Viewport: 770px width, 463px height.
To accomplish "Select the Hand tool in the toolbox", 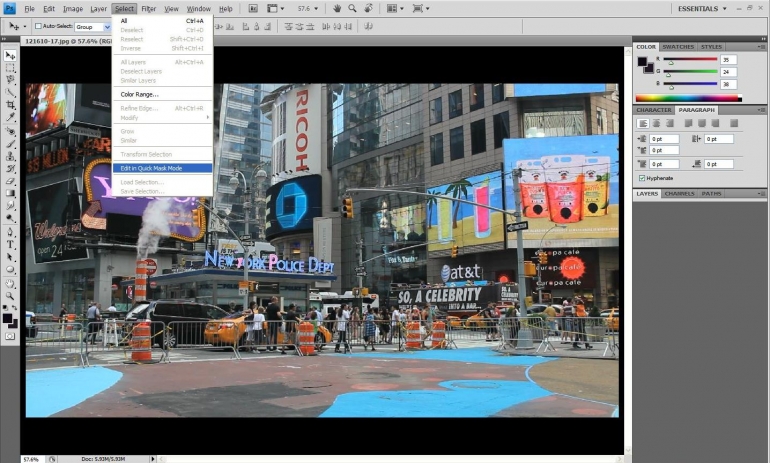I will tap(10, 283).
